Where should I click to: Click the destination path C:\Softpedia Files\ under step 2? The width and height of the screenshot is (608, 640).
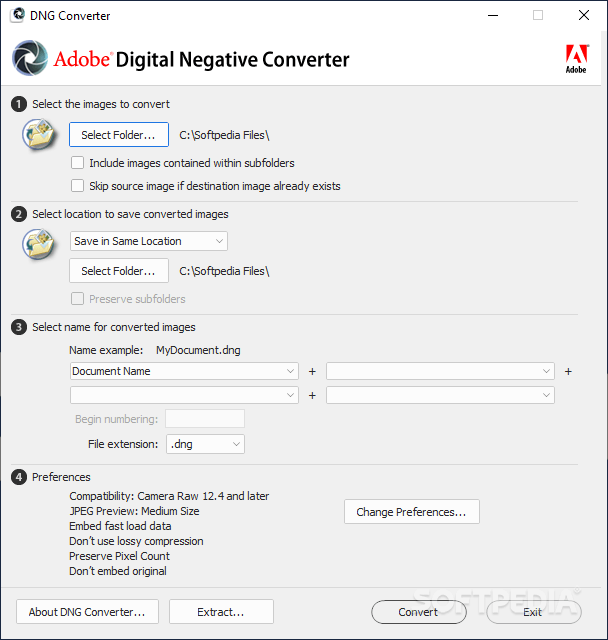point(224,271)
